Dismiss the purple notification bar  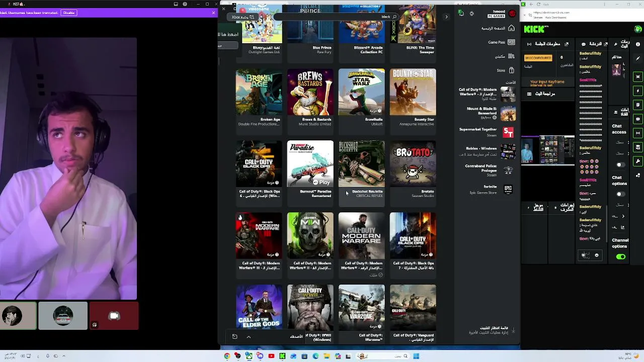click(x=214, y=13)
